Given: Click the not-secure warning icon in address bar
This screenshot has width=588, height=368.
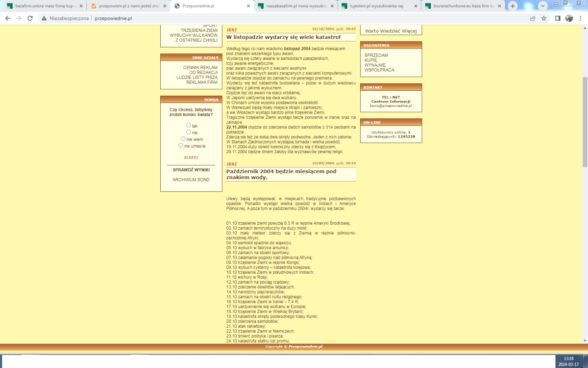Looking at the screenshot, I should pos(44,18).
